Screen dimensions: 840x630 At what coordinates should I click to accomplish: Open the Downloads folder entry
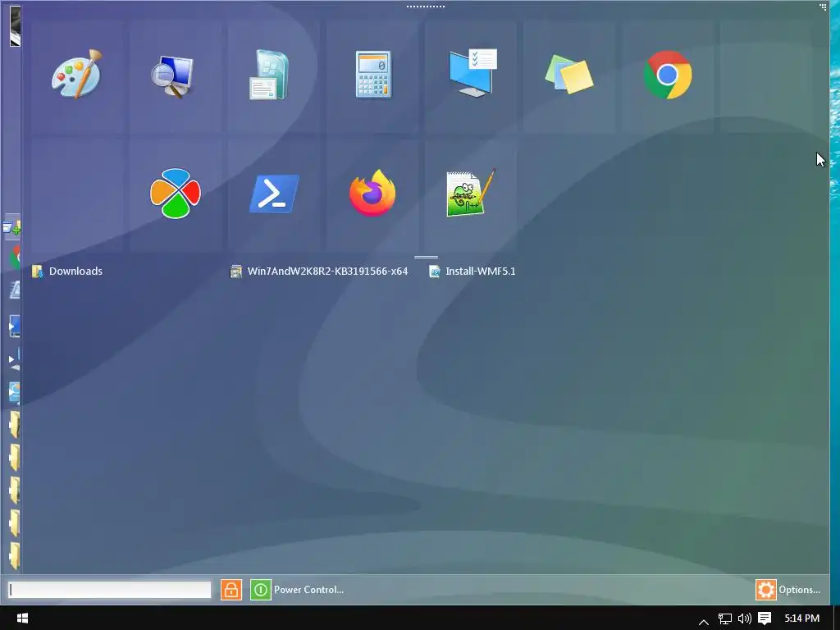(67, 271)
